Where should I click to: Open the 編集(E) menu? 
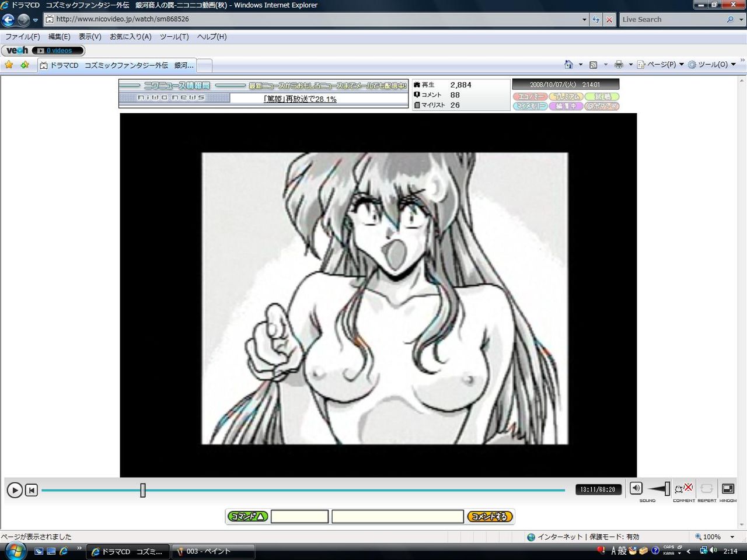[x=59, y=36]
